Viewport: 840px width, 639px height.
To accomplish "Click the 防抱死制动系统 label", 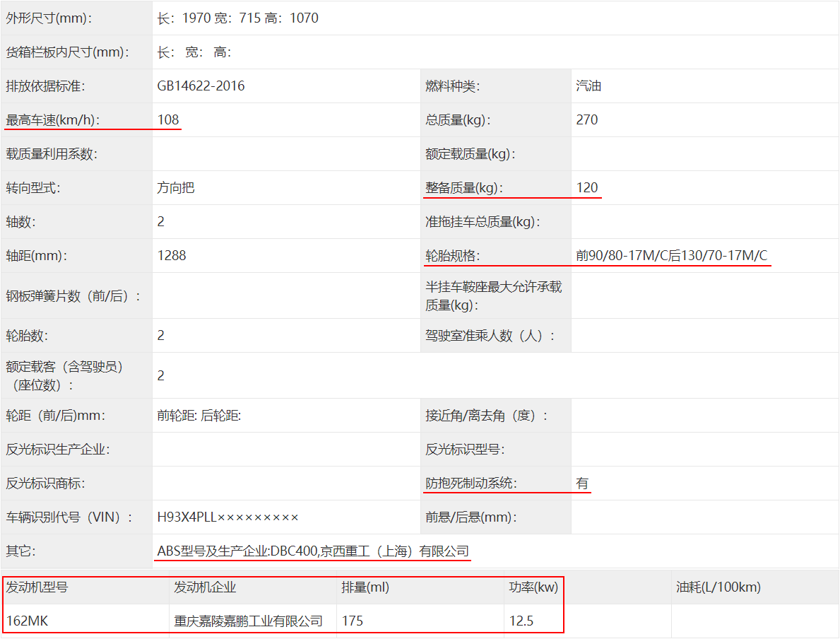I will coord(471,483).
